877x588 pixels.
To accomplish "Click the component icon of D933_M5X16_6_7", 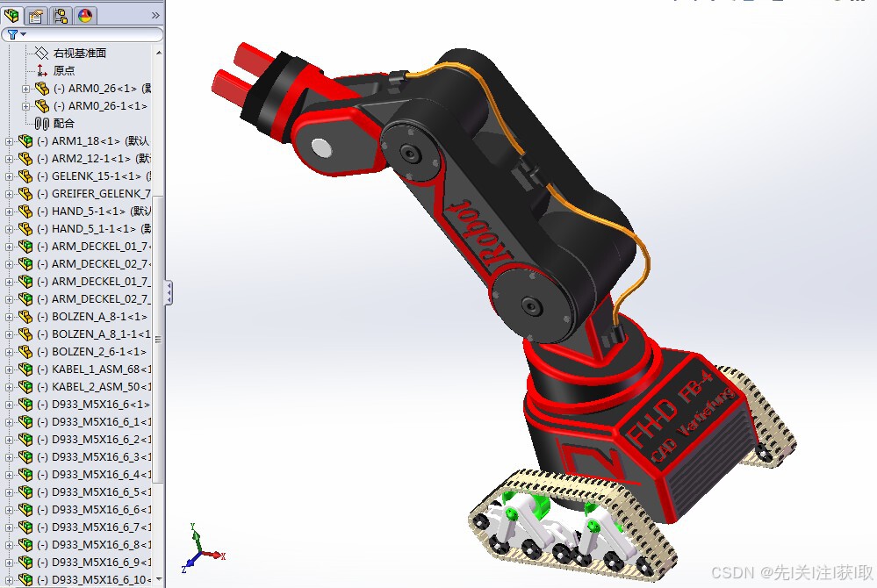I will pyautogui.click(x=25, y=527).
